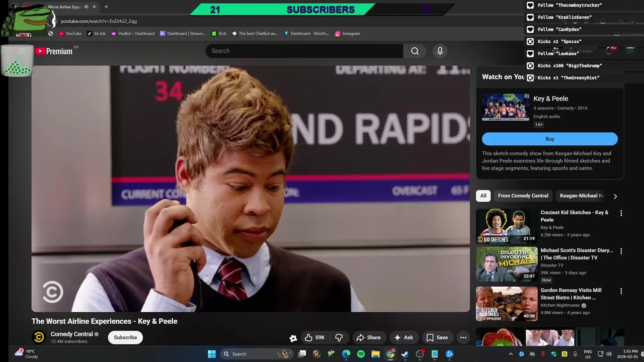Click the volume icon in system tray
The width and height of the screenshot is (644, 362).
tap(609, 354)
